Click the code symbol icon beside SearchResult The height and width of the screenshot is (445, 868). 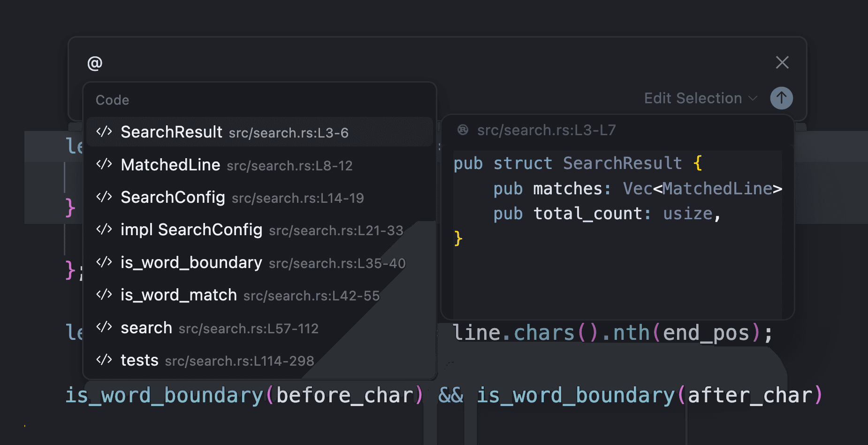coord(104,131)
